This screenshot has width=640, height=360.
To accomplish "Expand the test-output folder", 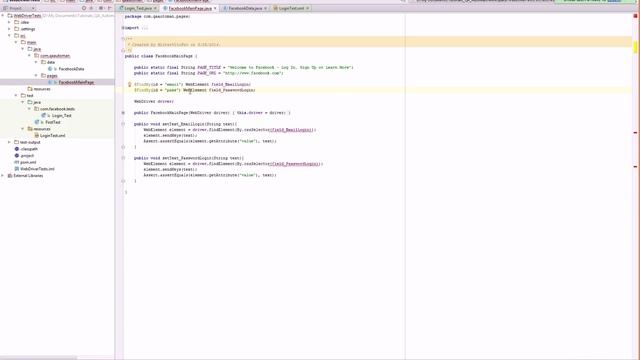I will 9,142.
